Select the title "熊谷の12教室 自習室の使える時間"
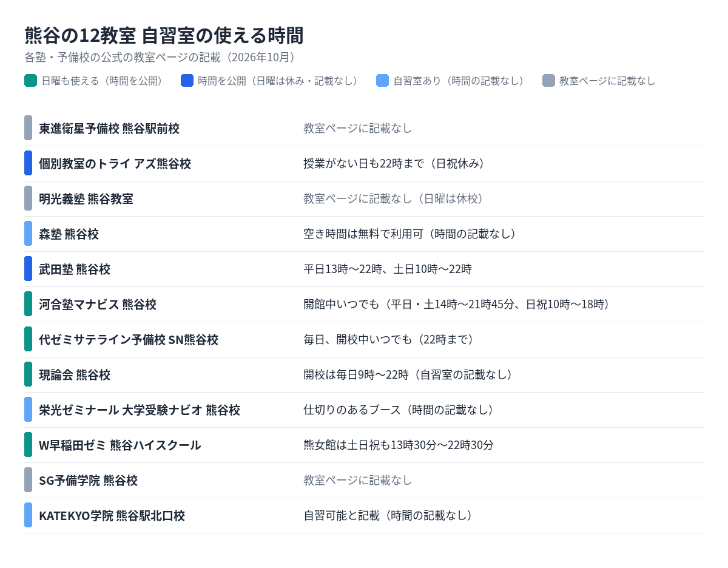This screenshot has width=728, height=568. point(164,36)
